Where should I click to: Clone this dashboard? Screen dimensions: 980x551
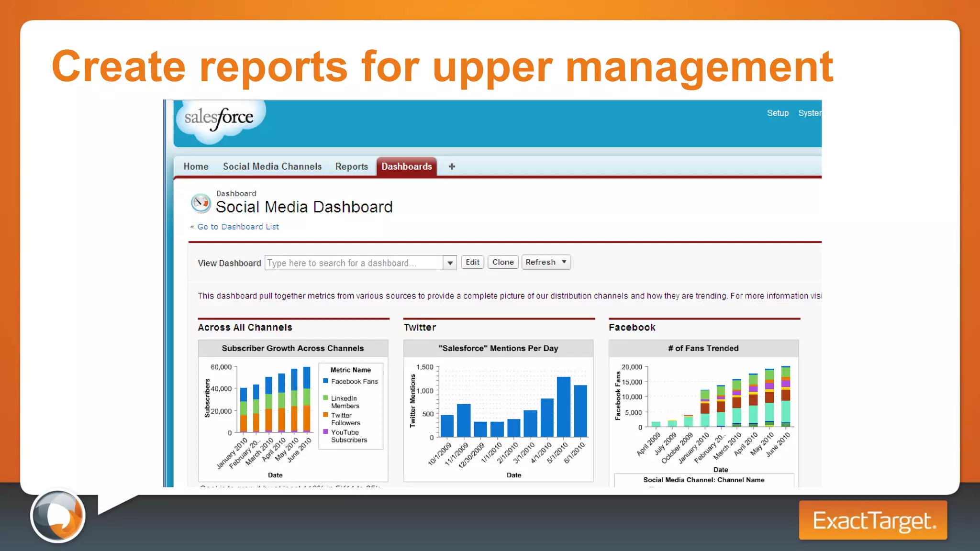pyautogui.click(x=503, y=262)
